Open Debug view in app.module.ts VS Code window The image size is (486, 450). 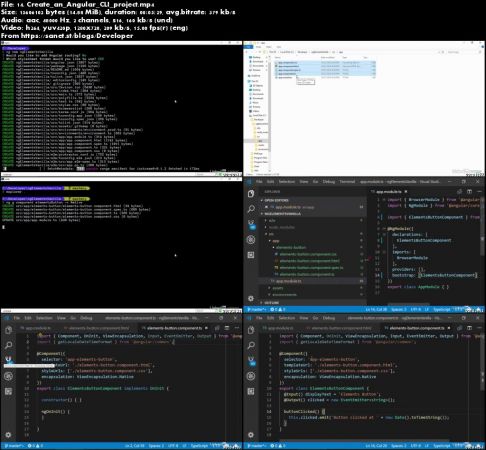coord(251,239)
